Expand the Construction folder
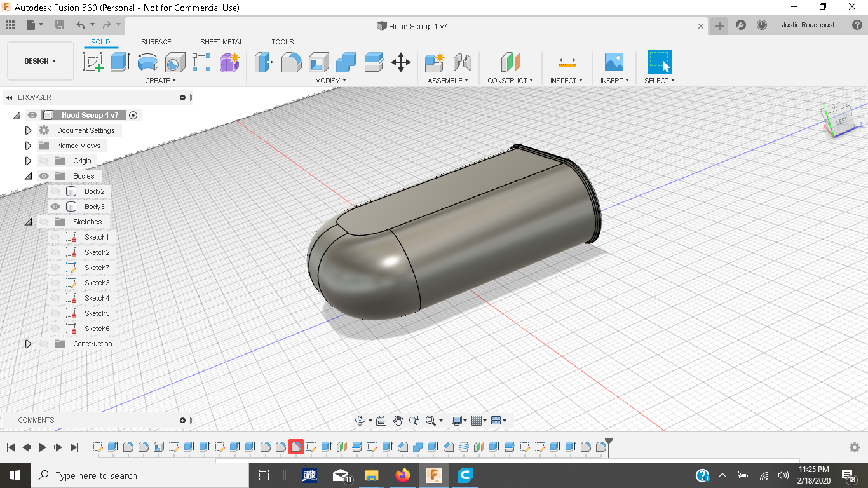Image resolution: width=868 pixels, height=488 pixels. (x=28, y=344)
